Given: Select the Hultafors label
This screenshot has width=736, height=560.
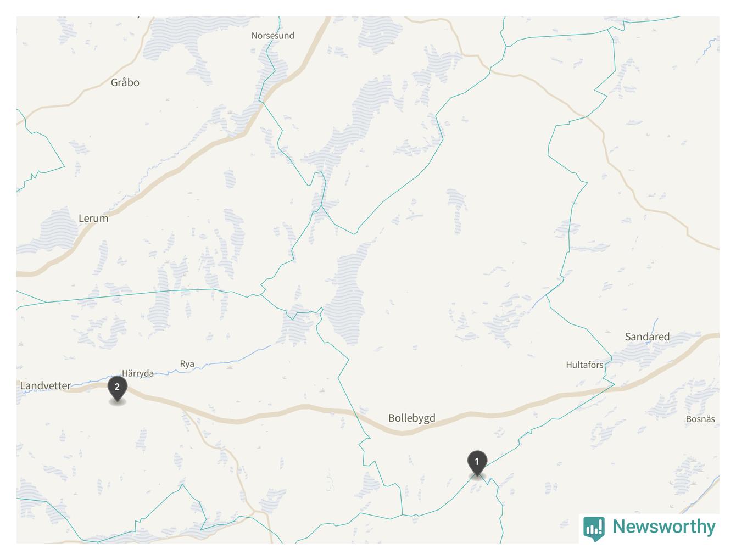Looking at the screenshot, I should coord(584,365).
